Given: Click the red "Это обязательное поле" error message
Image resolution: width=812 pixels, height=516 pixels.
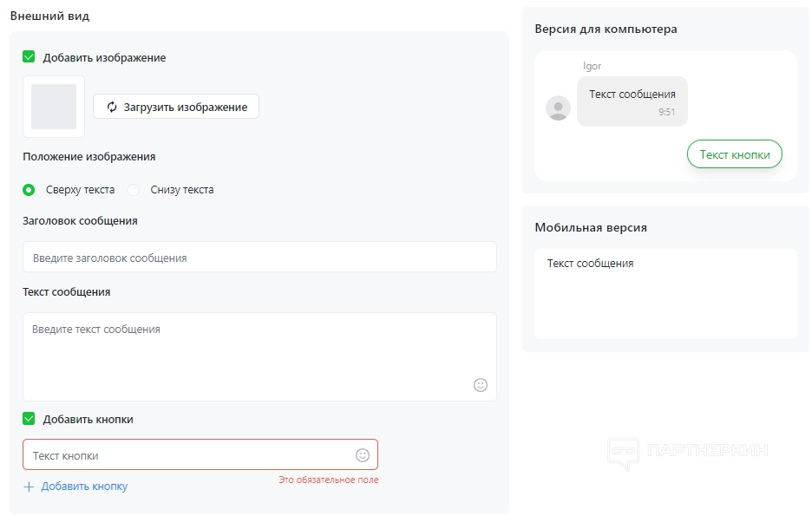Looking at the screenshot, I should point(328,480).
